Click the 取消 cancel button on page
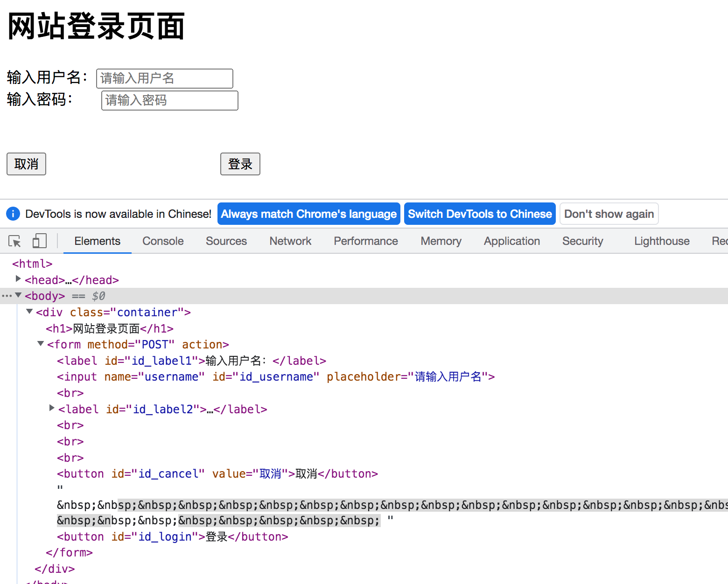The width and height of the screenshot is (728, 584). coord(26,164)
